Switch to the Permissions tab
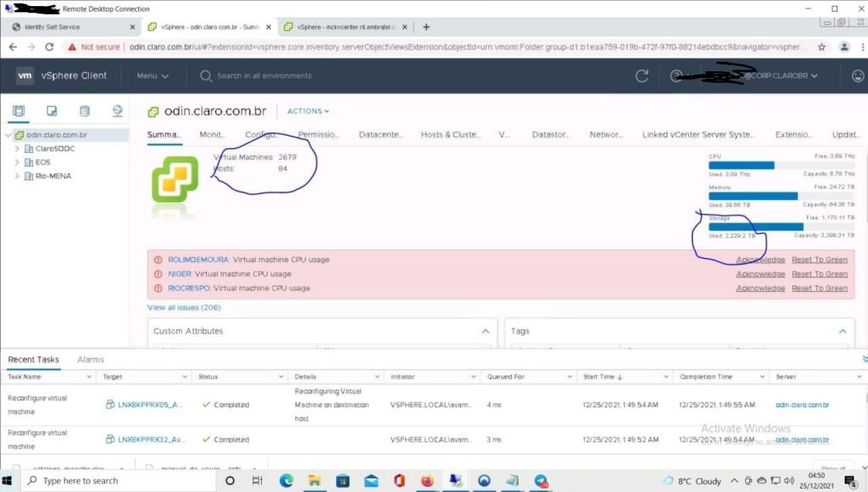The width and height of the screenshot is (868, 492). (x=318, y=135)
